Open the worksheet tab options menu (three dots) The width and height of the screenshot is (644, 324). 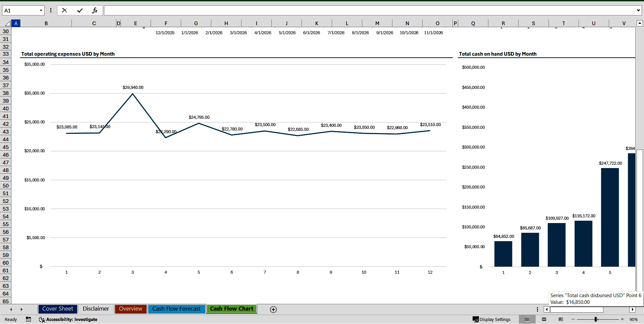[537, 309]
